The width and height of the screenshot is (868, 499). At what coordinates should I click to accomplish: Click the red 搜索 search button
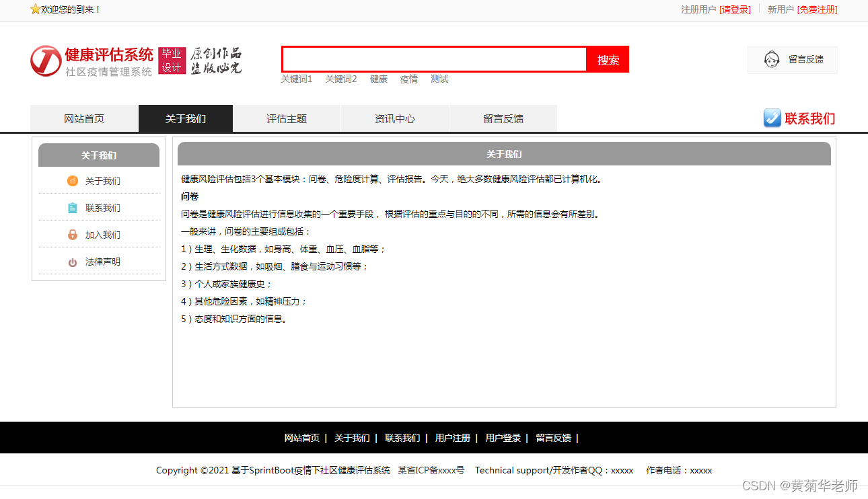[x=608, y=59]
